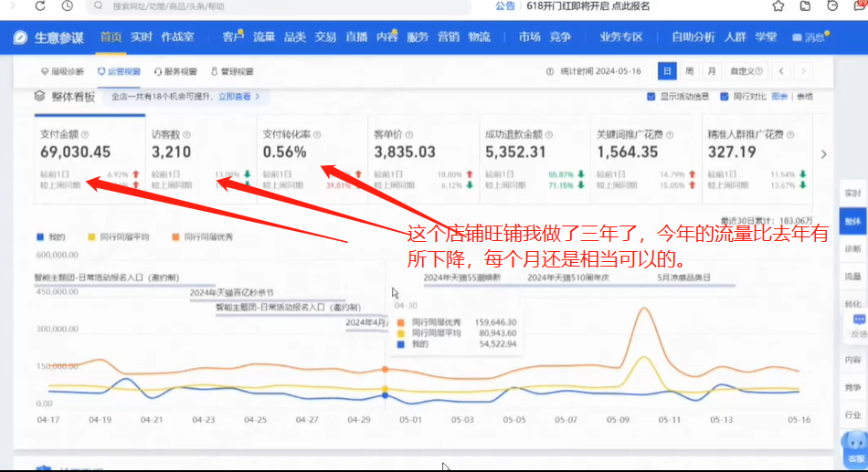This screenshot has height=472, width=868.
Task: Uncheck the 显示活动信息 checkbox
Action: [x=652, y=96]
